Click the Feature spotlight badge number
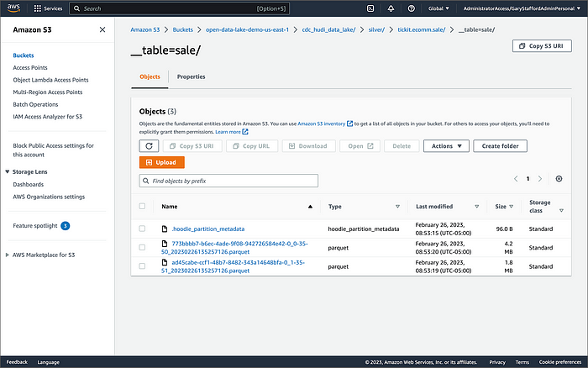Viewport: 588px width, 368px height. coord(66,226)
